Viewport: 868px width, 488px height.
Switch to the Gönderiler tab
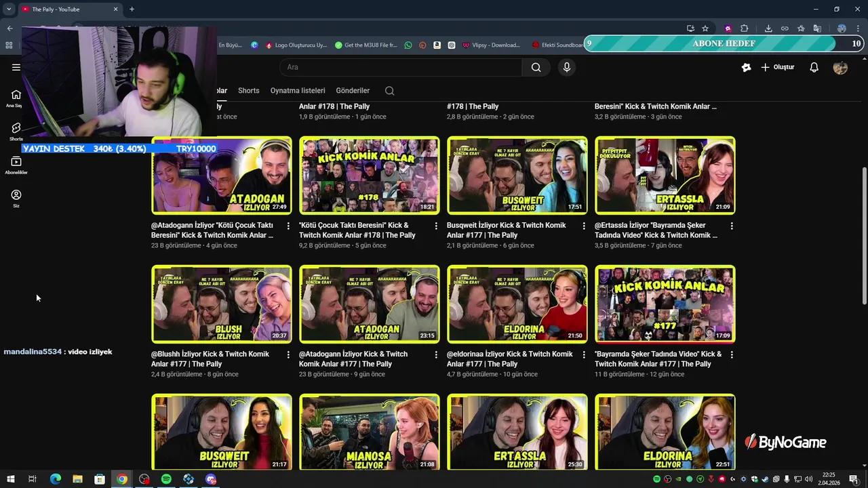tap(353, 91)
